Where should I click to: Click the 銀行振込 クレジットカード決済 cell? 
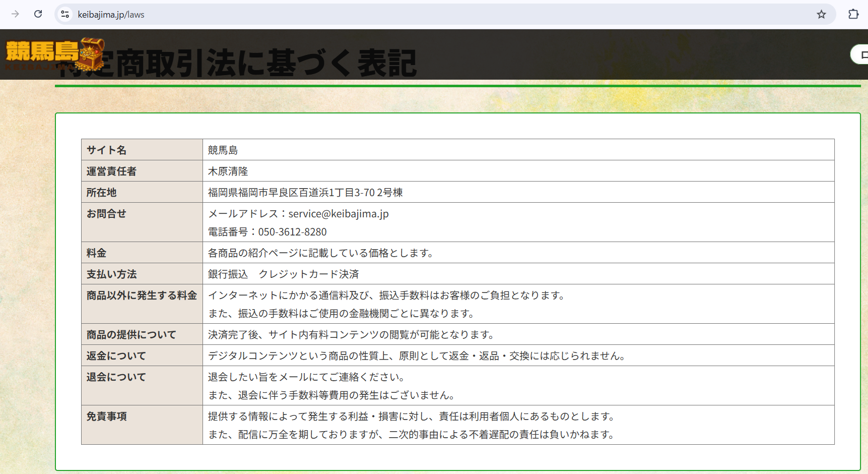click(283, 274)
